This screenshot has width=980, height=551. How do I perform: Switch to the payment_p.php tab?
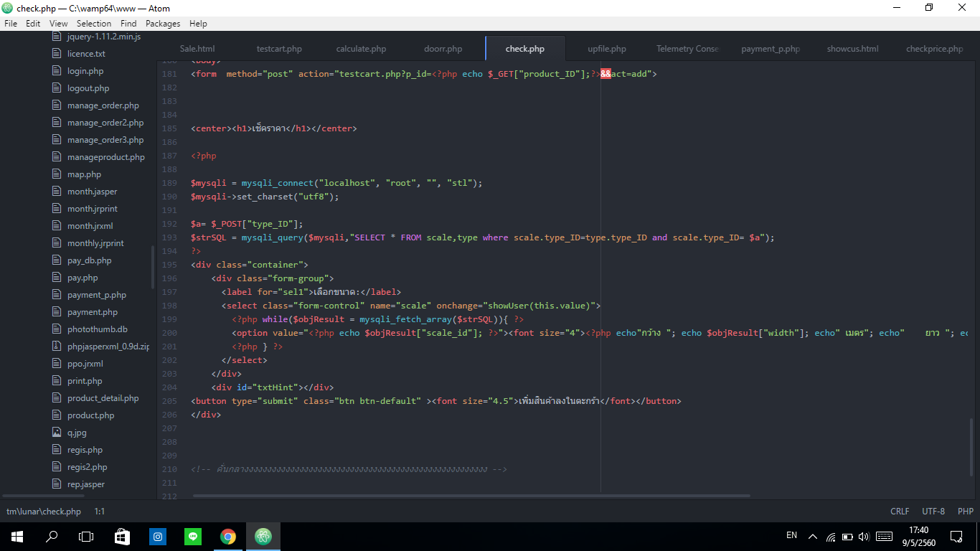[771, 49]
